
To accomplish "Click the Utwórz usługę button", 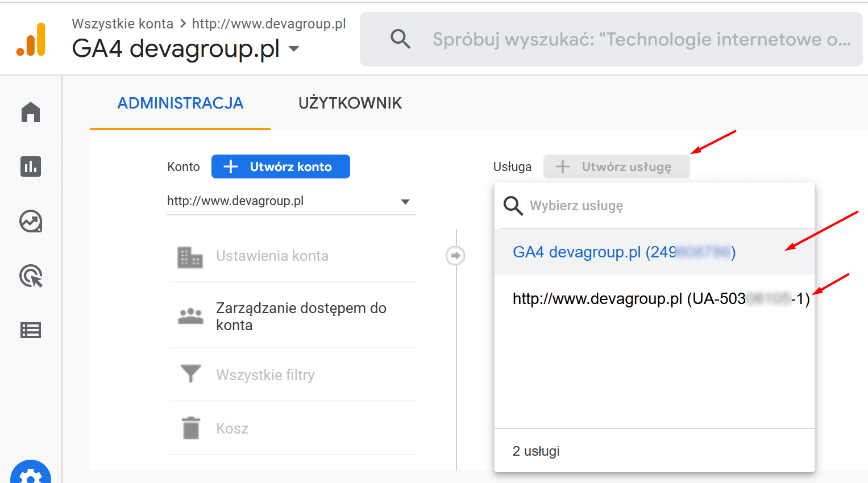I will click(617, 166).
